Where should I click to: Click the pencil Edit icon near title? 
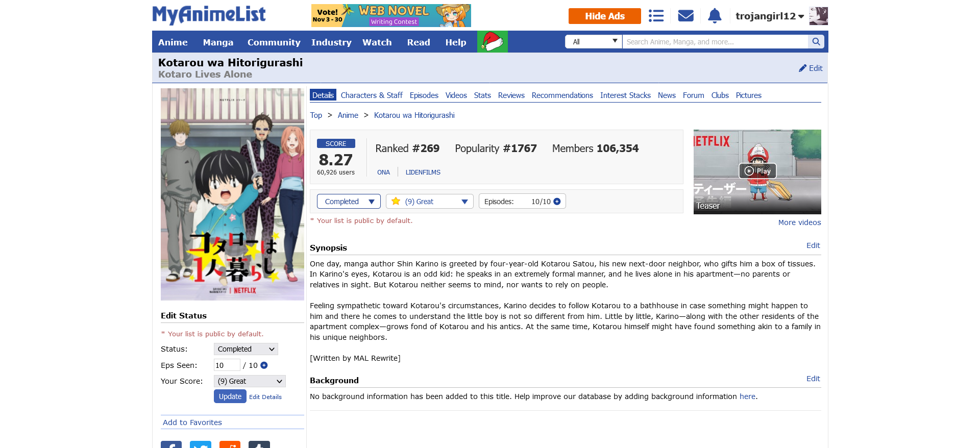(811, 68)
